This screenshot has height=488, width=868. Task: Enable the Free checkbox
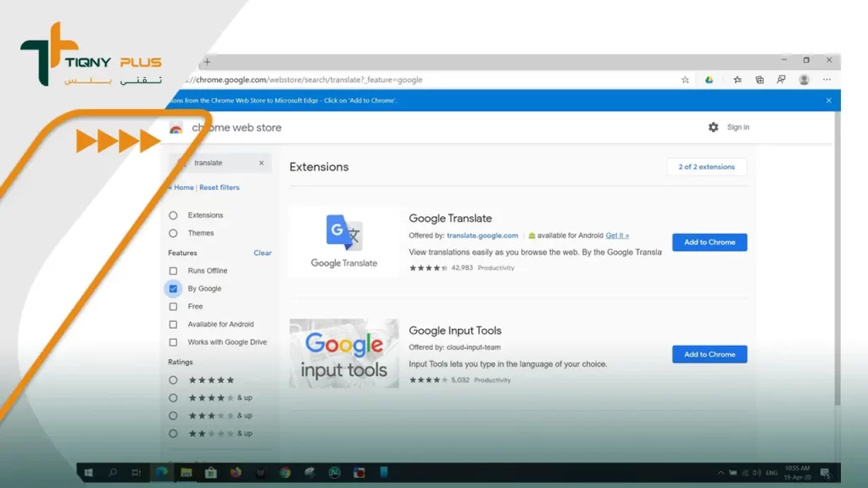pyautogui.click(x=173, y=307)
